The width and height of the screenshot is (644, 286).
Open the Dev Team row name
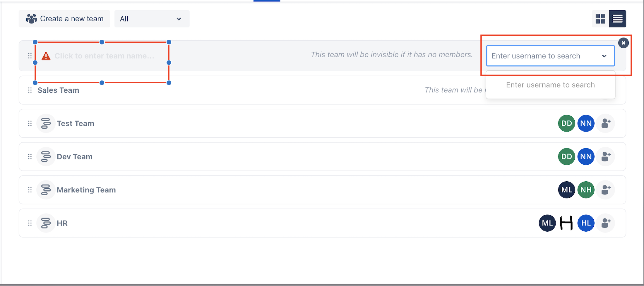click(75, 157)
